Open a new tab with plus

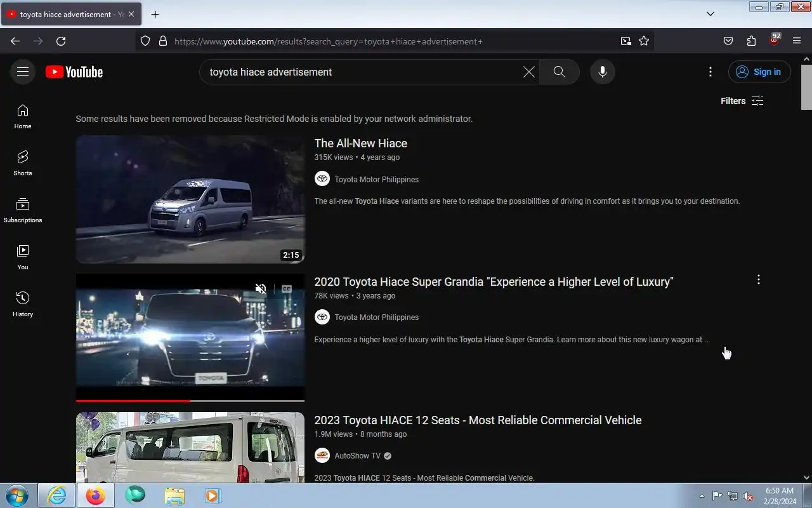[x=155, y=15]
